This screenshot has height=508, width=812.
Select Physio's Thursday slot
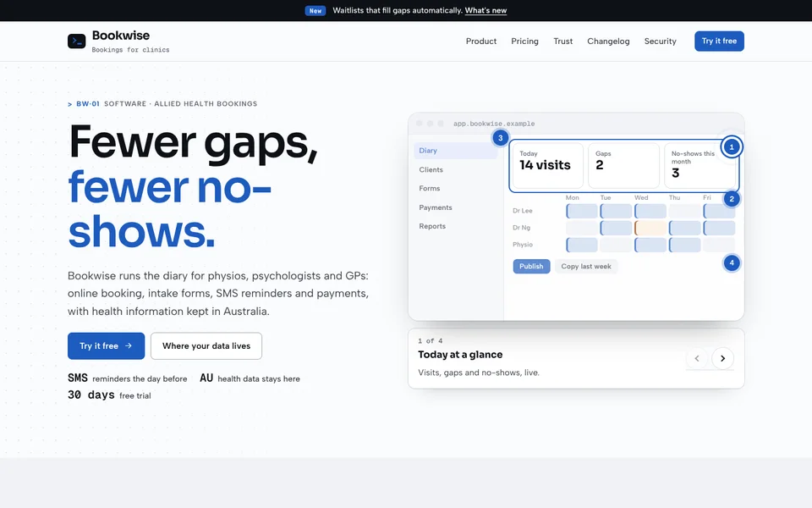coord(684,245)
